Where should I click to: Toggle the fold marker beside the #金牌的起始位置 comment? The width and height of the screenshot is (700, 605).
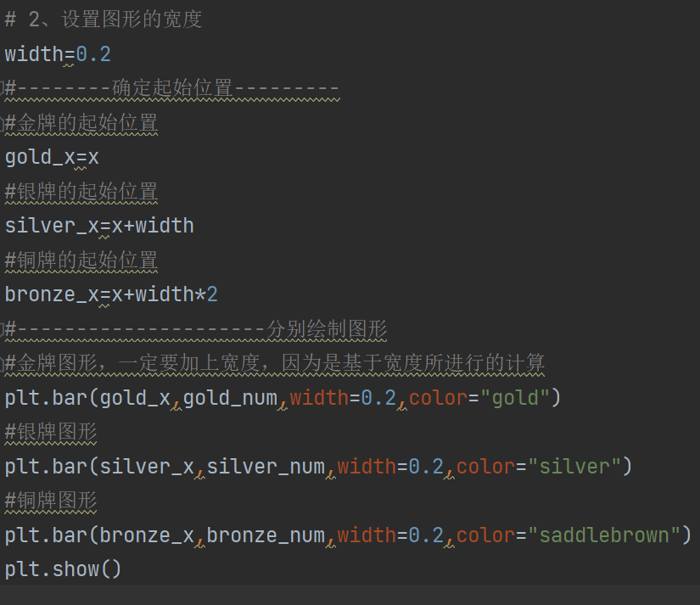[x=3, y=123]
